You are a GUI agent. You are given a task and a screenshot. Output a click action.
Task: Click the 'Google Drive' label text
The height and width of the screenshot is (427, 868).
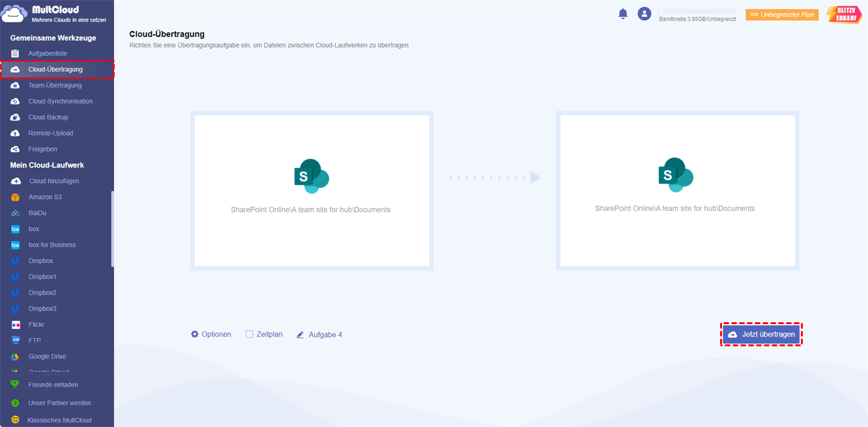pyautogui.click(x=48, y=357)
